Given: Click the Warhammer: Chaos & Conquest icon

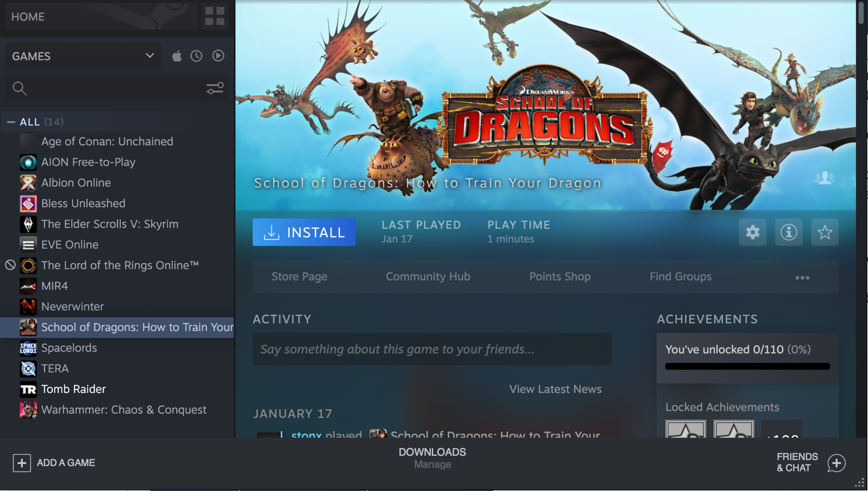Looking at the screenshot, I should [x=28, y=410].
